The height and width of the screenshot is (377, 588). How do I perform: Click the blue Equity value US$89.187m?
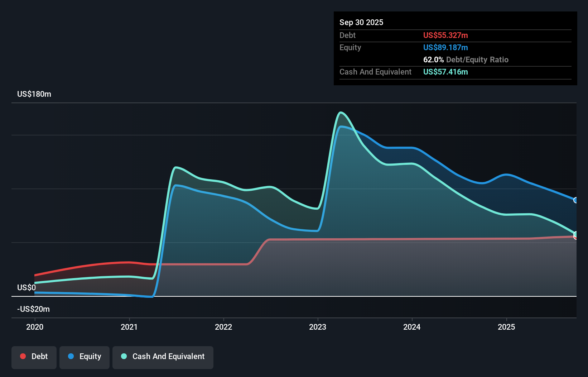[445, 47]
